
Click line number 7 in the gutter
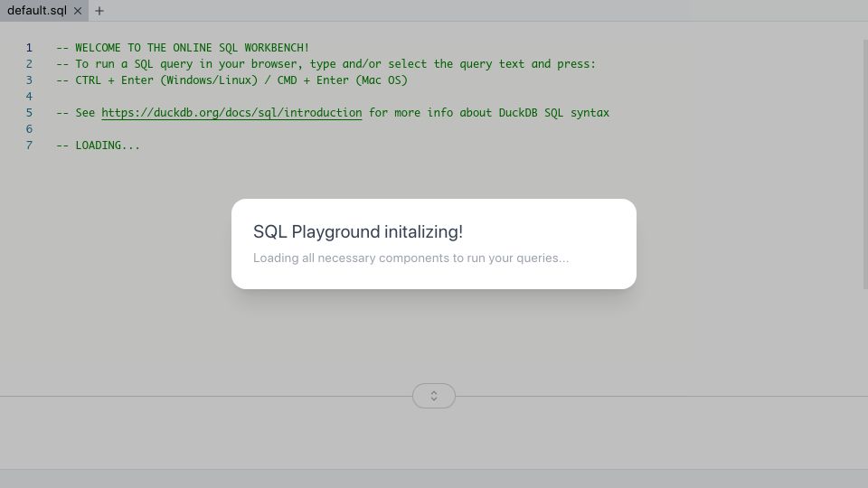[29, 145]
